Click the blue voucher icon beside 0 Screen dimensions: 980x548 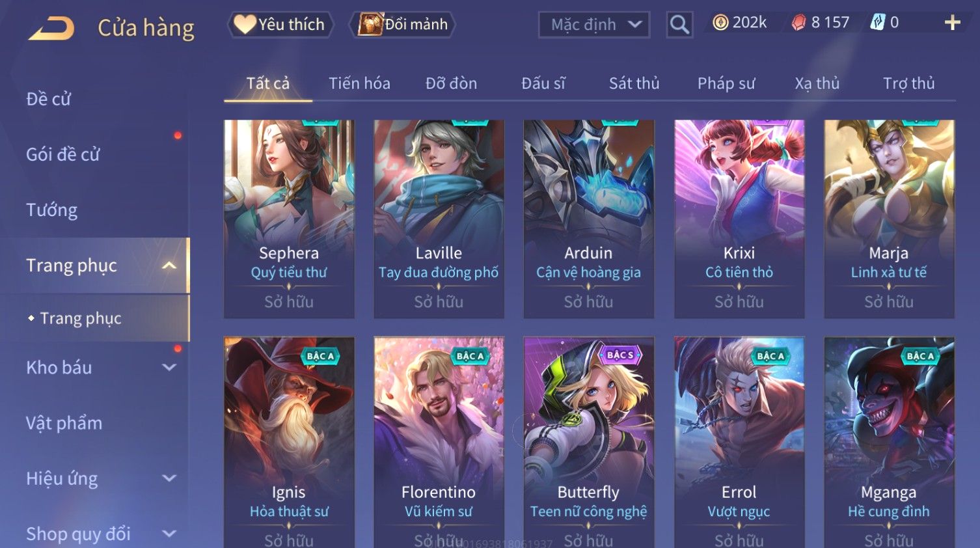click(878, 23)
